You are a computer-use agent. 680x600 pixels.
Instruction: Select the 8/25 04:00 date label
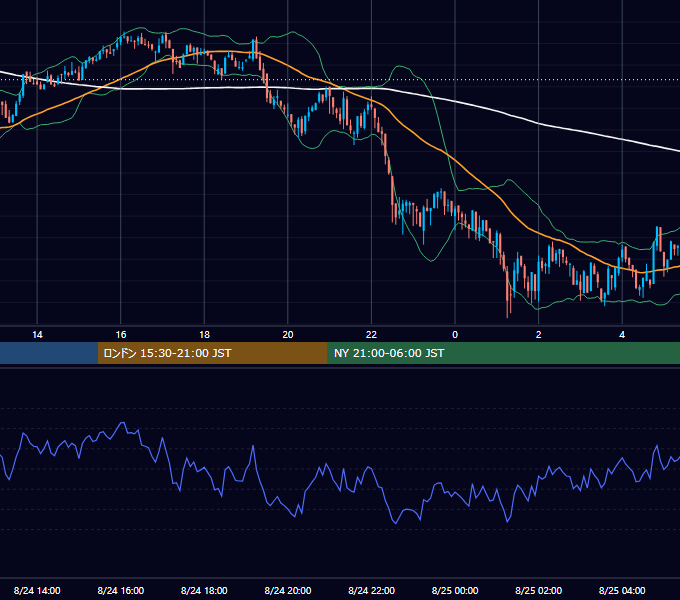(x=622, y=590)
